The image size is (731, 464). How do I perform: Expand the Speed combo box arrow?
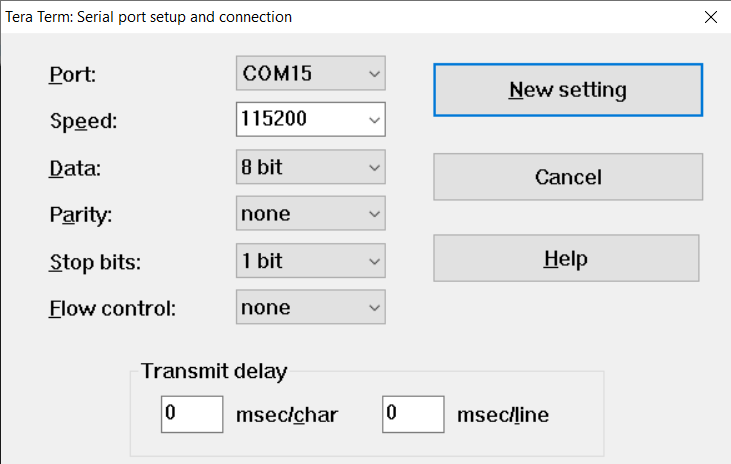374,120
